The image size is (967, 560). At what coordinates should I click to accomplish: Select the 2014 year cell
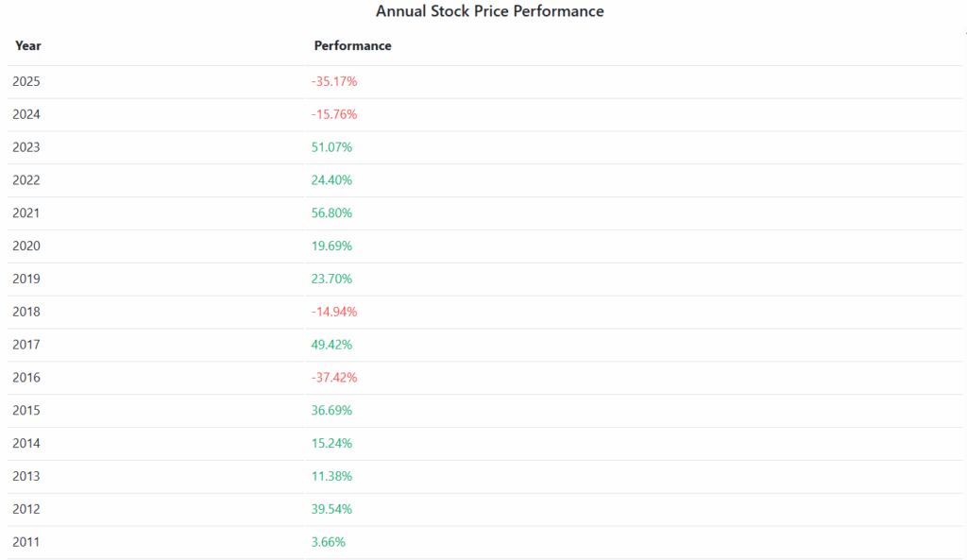(26, 443)
